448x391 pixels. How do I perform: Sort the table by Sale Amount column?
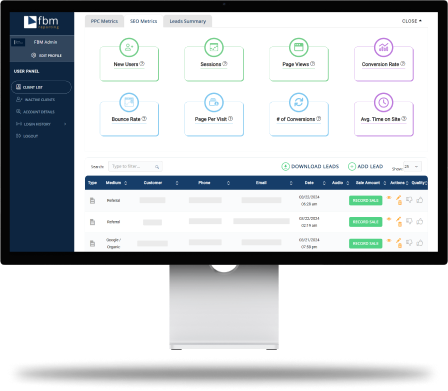[385, 183]
